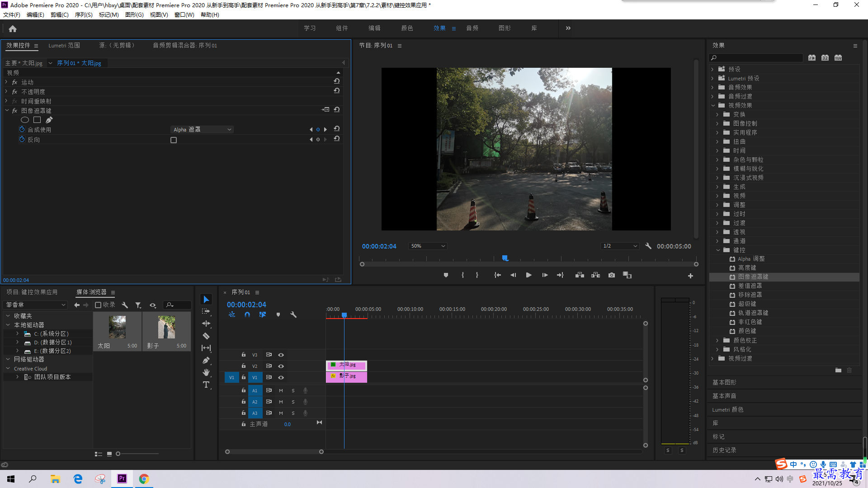The image size is (868, 488).
Task: Click the timeline zoom scroll bar
Action: coord(274,451)
